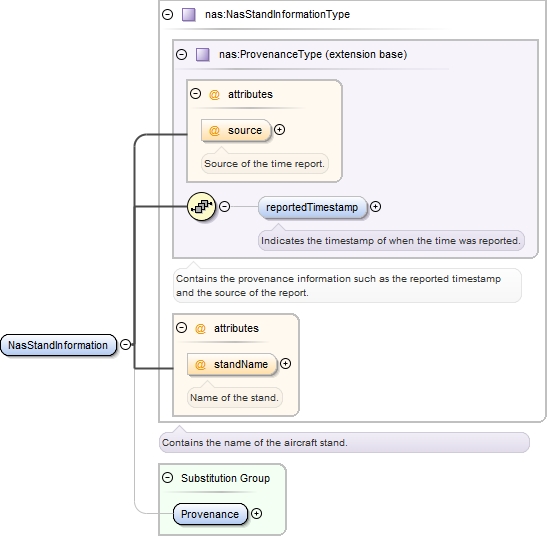Collapse the nas:NasStandInformationType box
548x537 pixels.
tap(167, 14)
